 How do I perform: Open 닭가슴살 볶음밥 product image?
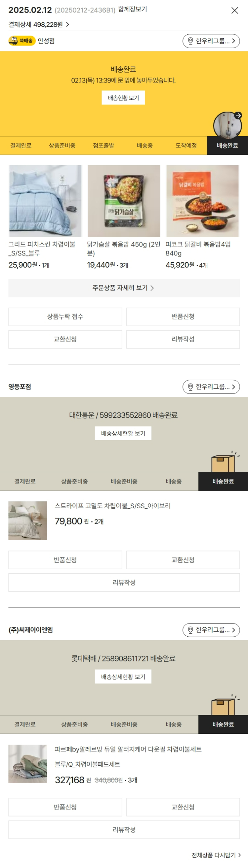pyautogui.click(x=124, y=201)
